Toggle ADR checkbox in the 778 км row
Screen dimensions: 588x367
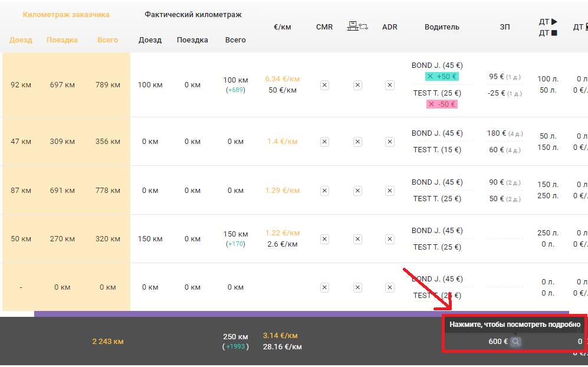click(390, 191)
